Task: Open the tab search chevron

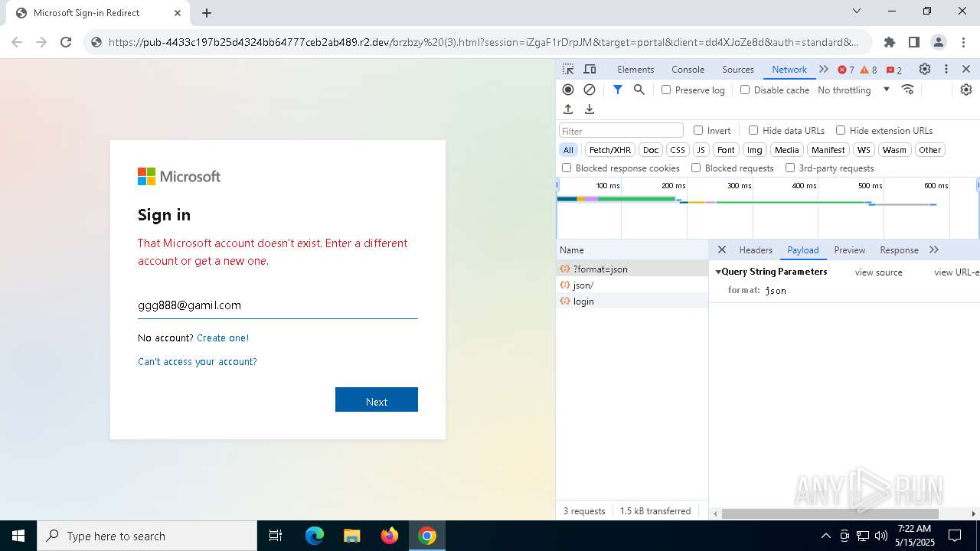Action: click(x=857, y=11)
